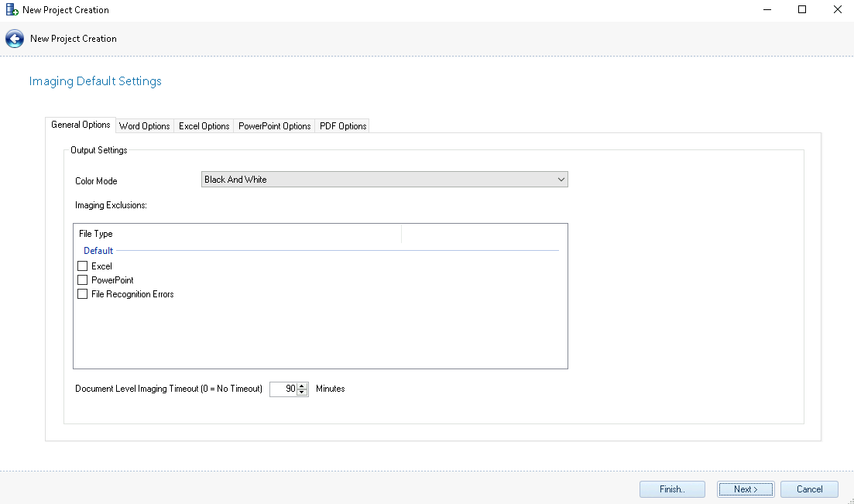The height and width of the screenshot is (504, 854).
Task: Increase imaging timeout with up arrow
Action: (303, 386)
